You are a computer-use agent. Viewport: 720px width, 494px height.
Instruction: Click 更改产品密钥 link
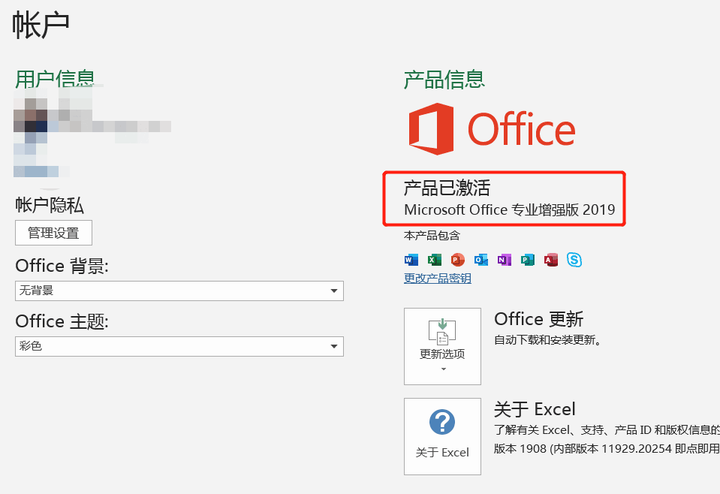click(x=438, y=278)
